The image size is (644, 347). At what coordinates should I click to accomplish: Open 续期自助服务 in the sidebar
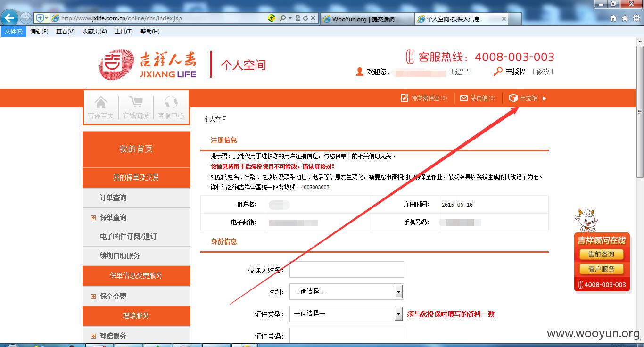tap(120, 256)
